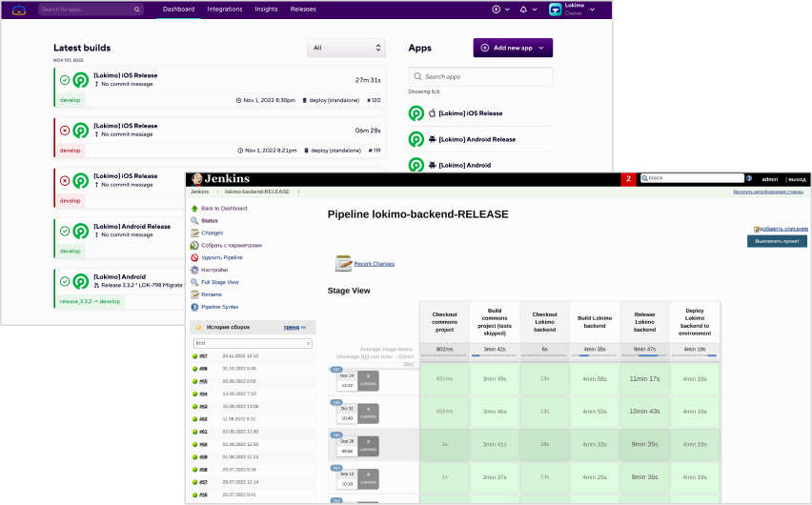Open the All builds filter dropdown
The image size is (812, 505).
tap(347, 48)
